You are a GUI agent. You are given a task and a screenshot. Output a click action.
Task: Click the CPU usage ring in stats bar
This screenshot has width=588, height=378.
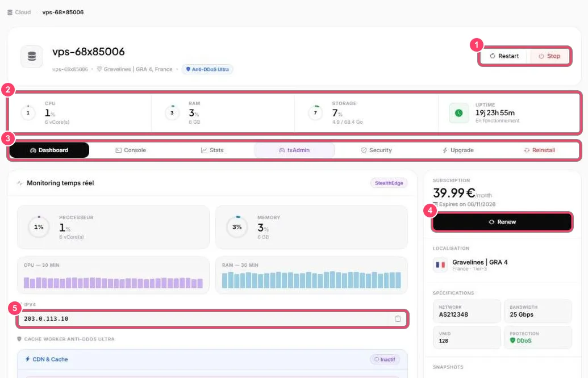[28, 113]
